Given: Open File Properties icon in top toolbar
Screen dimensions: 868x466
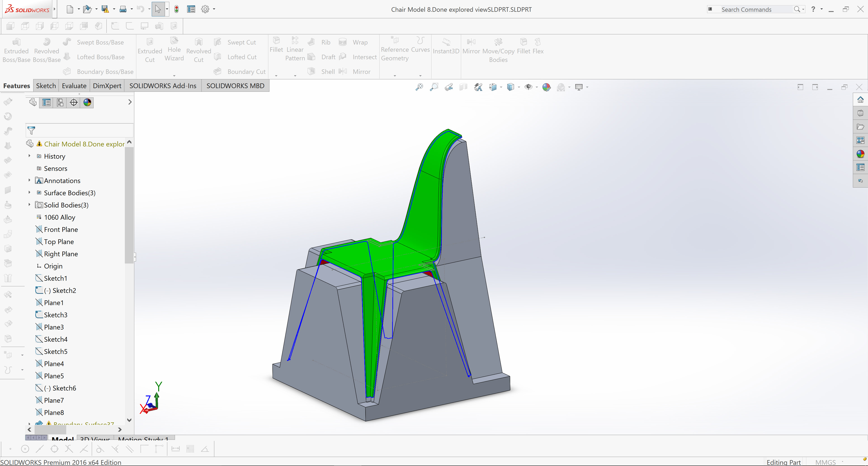Looking at the screenshot, I should [x=191, y=9].
